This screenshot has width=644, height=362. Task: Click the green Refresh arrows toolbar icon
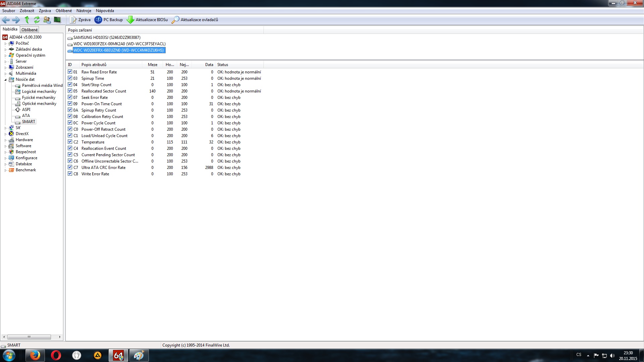tap(37, 20)
